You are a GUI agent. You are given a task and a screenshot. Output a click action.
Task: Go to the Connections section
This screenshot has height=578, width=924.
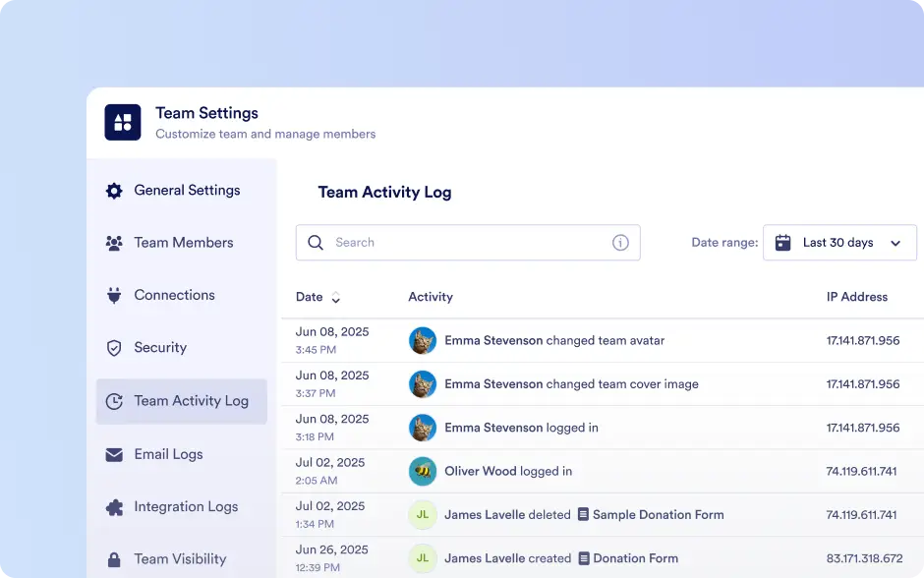[x=182, y=295]
